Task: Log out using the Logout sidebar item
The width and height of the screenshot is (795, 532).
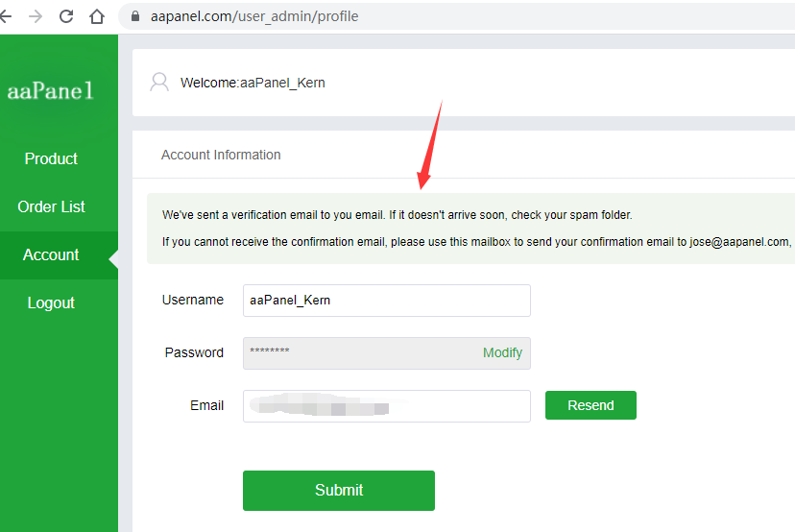Action: coord(51,302)
